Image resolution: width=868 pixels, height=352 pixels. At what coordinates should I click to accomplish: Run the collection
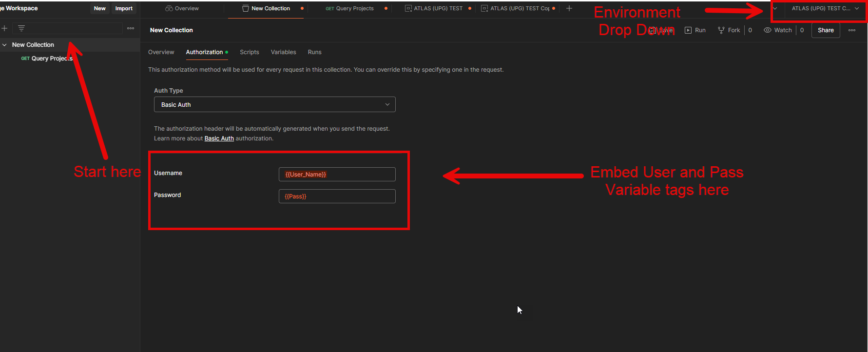pyautogui.click(x=695, y=30)
